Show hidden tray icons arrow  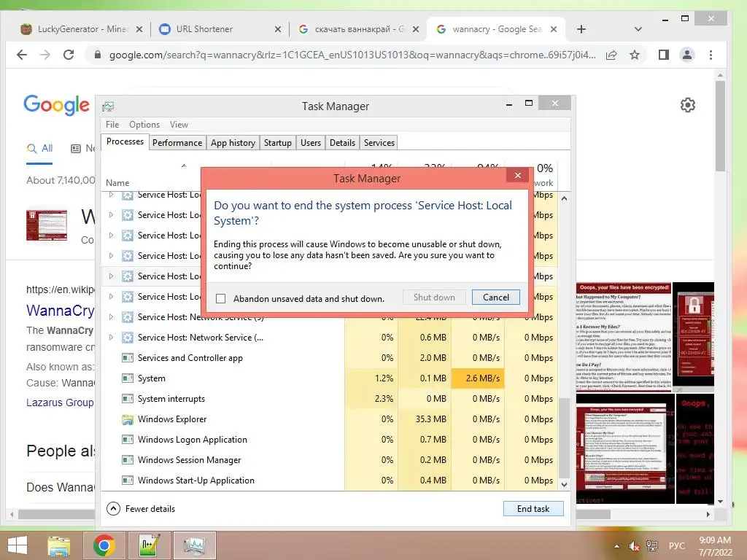[616, 546]
